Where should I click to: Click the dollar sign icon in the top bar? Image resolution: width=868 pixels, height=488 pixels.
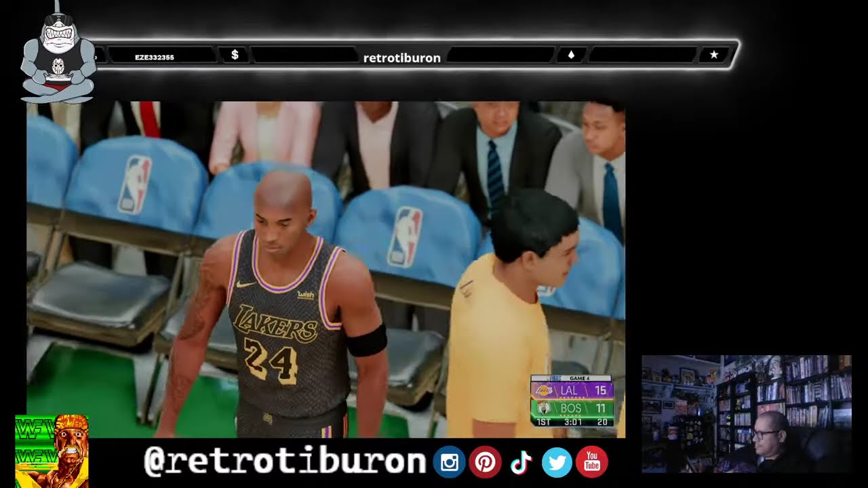pos(235,55)
